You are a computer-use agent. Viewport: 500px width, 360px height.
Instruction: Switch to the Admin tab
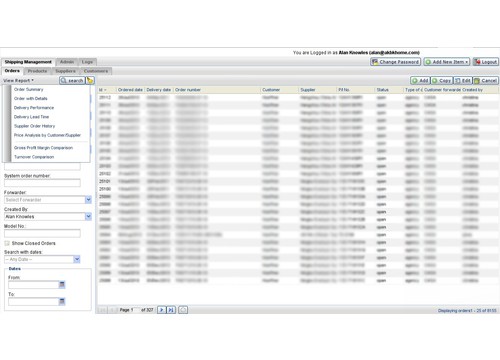[67, 62]
